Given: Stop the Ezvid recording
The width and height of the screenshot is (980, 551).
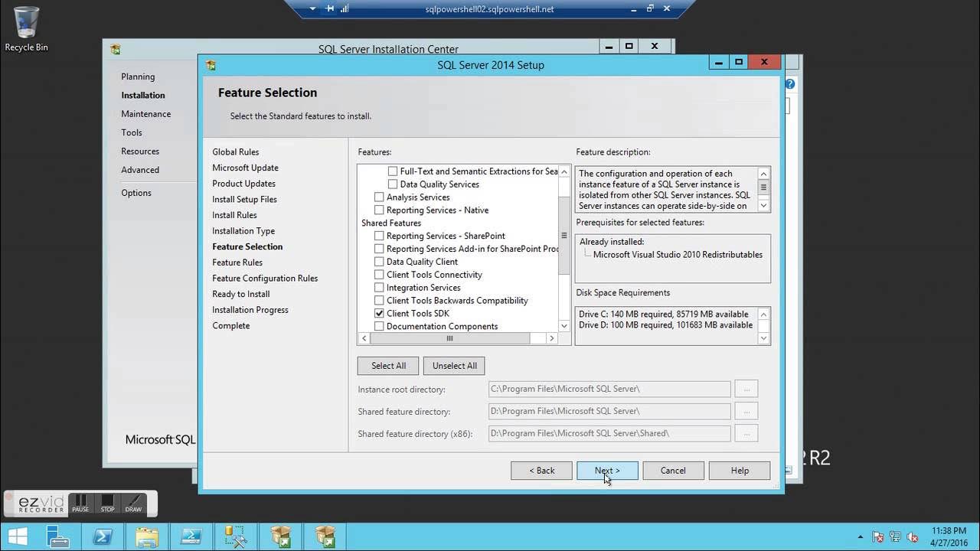Looking at the screenshot, I should (x=107, y=504).
